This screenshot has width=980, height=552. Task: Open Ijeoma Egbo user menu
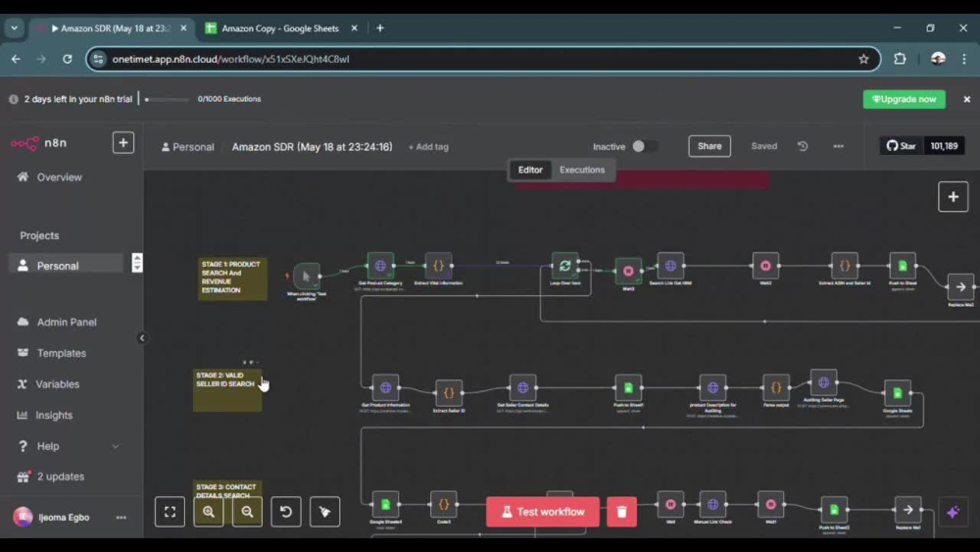click(x=121, y=517)
